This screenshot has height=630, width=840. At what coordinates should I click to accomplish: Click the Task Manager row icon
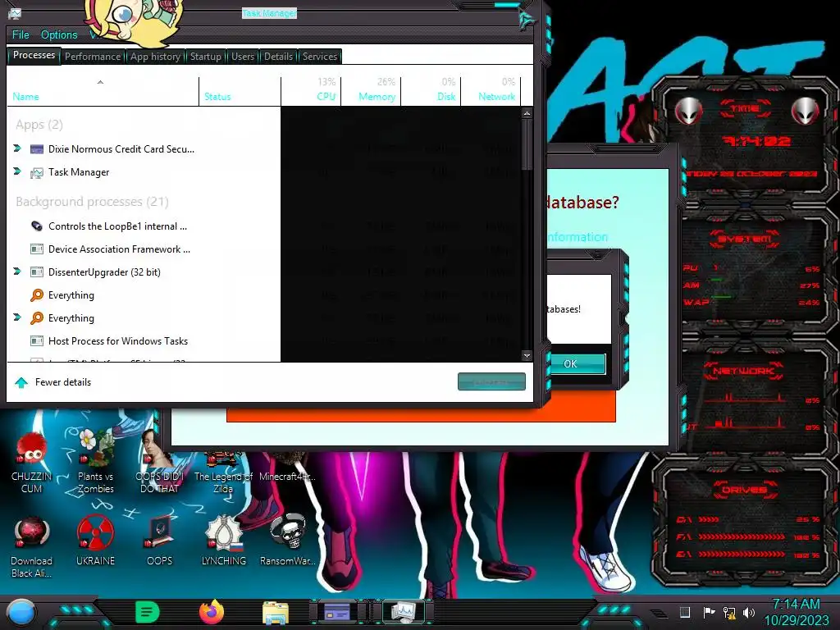(36, 172)
